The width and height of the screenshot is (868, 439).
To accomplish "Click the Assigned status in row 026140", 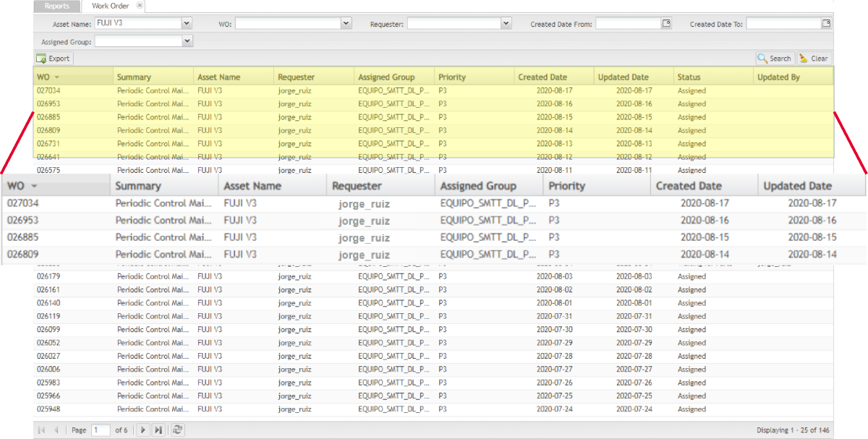I will (692, 303).
